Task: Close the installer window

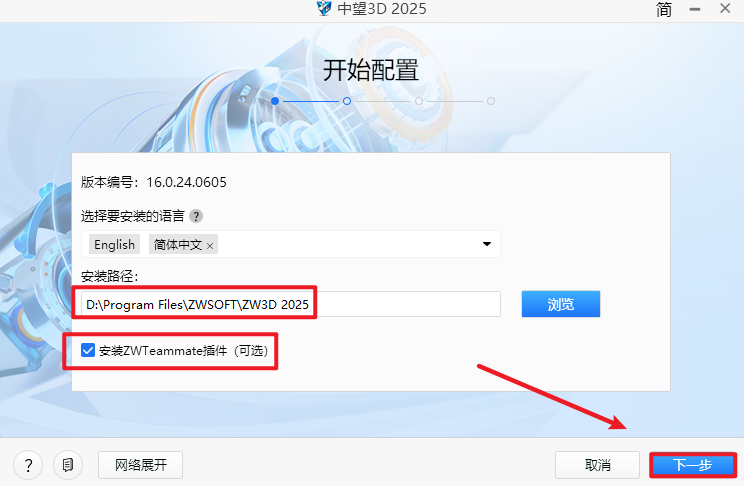Action: (725, 8)
